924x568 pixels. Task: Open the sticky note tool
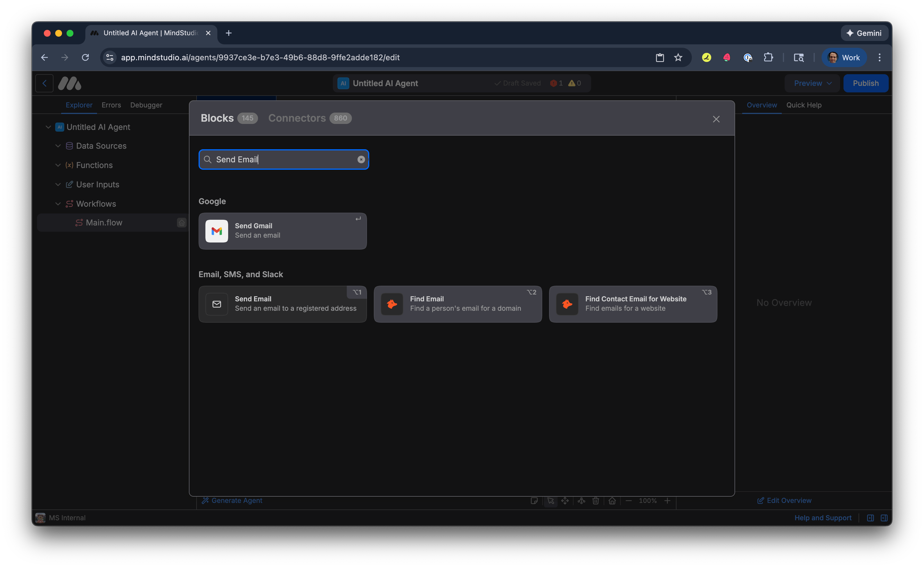tap(534, 500)
